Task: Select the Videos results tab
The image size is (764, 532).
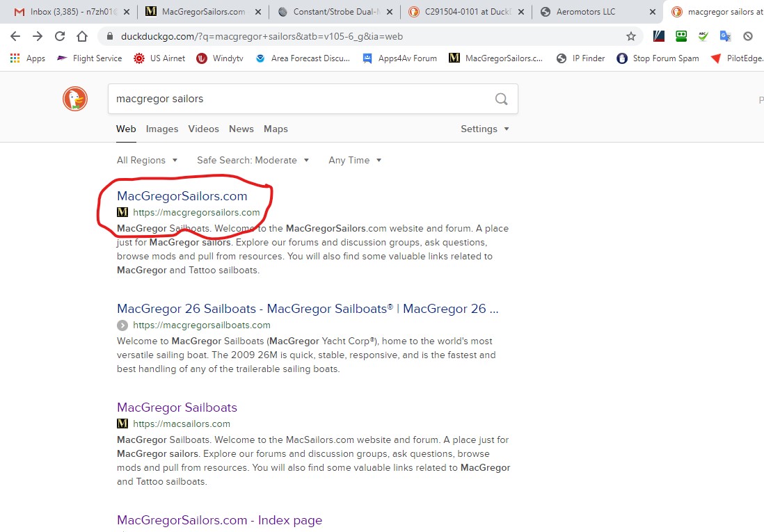Action: tap(203, 129)
